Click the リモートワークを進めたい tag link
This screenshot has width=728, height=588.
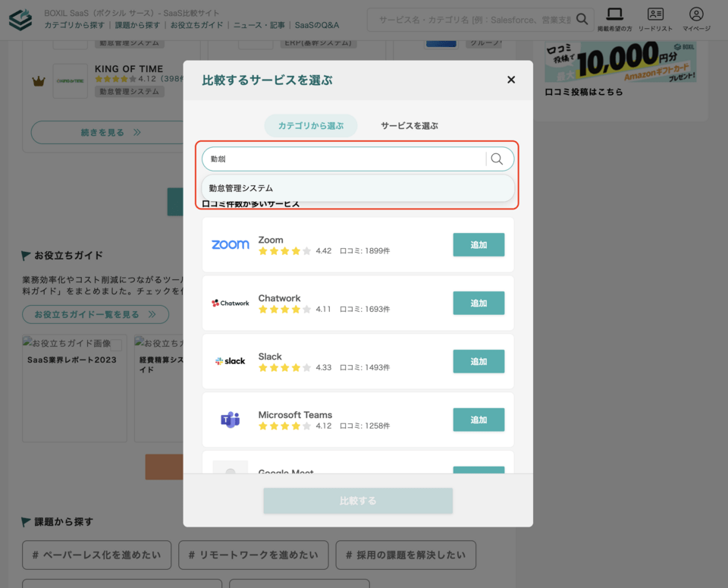point(253,555)
